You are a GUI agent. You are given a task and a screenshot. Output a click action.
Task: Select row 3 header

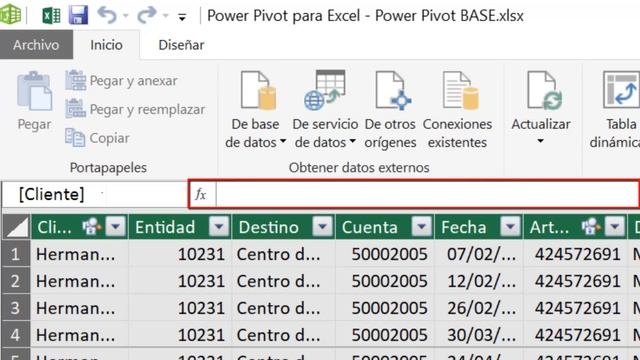[x=16, y=308]
